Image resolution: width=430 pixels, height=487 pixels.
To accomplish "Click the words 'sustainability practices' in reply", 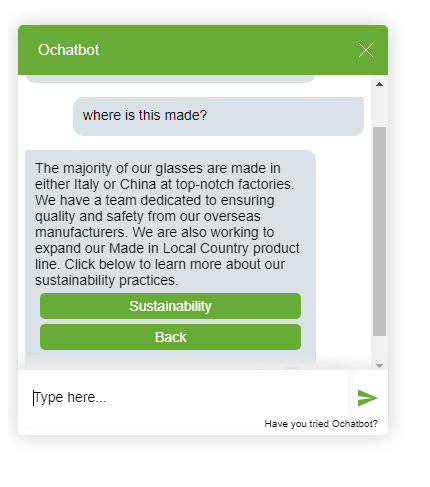I will [107, 280].
